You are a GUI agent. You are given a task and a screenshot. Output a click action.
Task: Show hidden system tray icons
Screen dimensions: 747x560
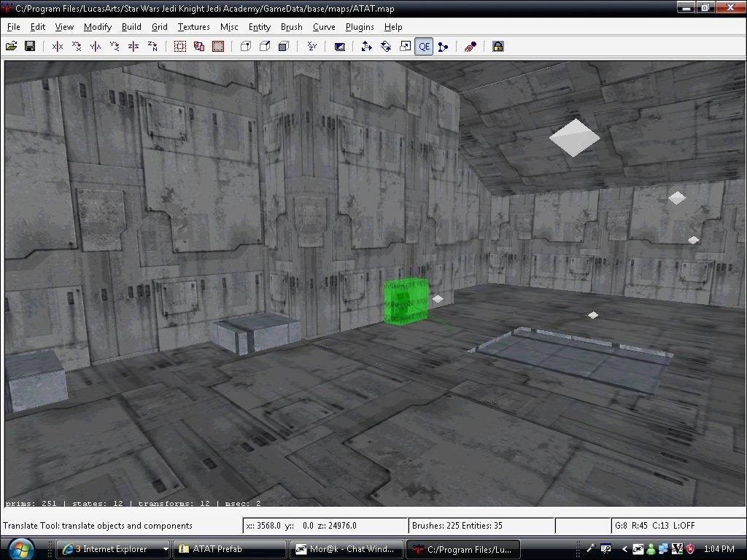coord(624,549)
